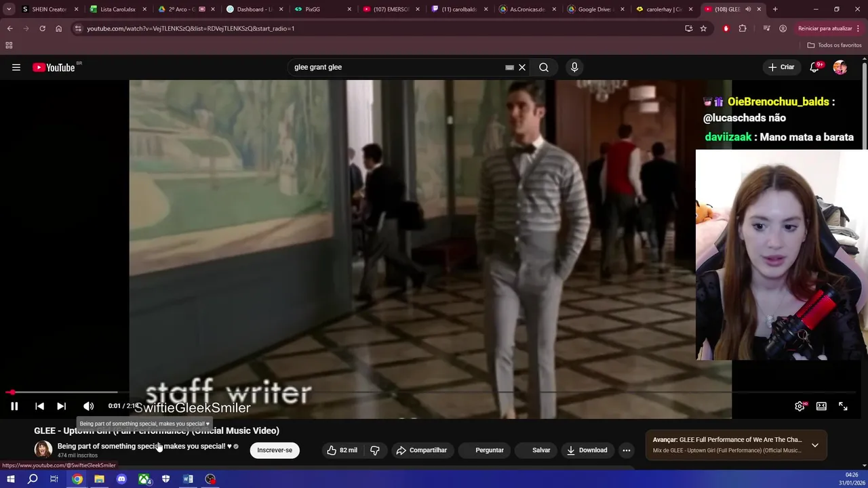Switch to the Dashboard tab

254,9
